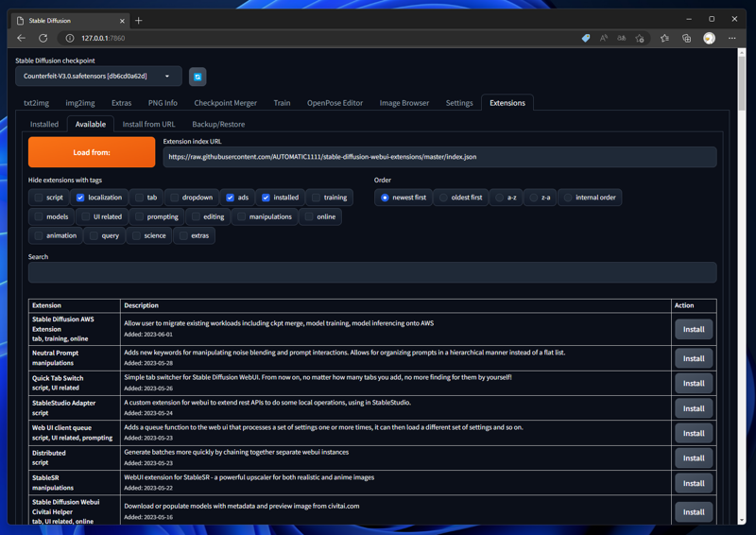
Task: Sort extensions z-a
Action: (534, 198)
